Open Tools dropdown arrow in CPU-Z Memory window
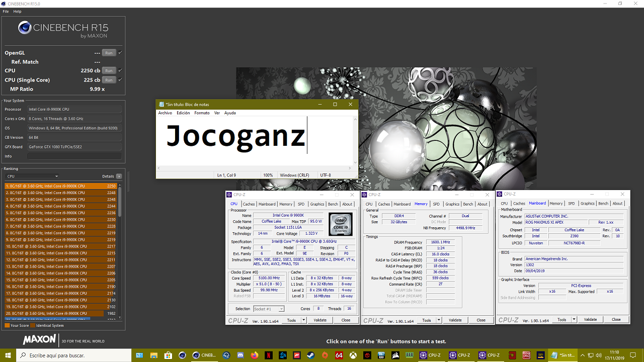The width and height of the screenshot is (644, 362). [439, 320]
